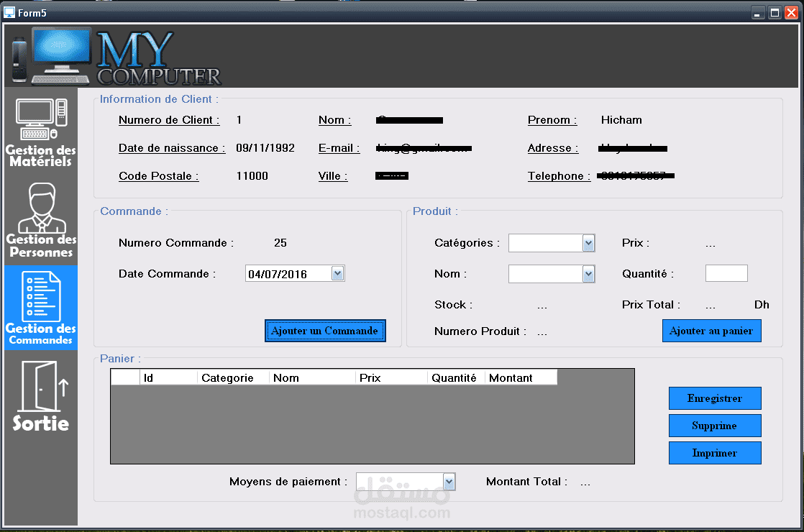Click the My Computer logo image

(x=117, y=56)
